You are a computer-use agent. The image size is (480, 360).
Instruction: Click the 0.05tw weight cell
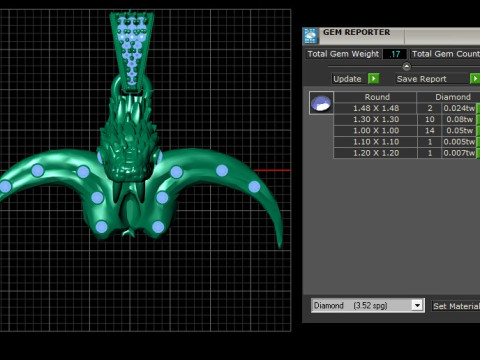point(459,131)
